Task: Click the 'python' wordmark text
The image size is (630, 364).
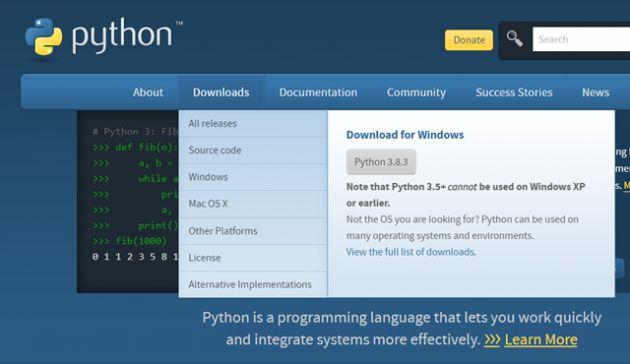Action: 122,35
